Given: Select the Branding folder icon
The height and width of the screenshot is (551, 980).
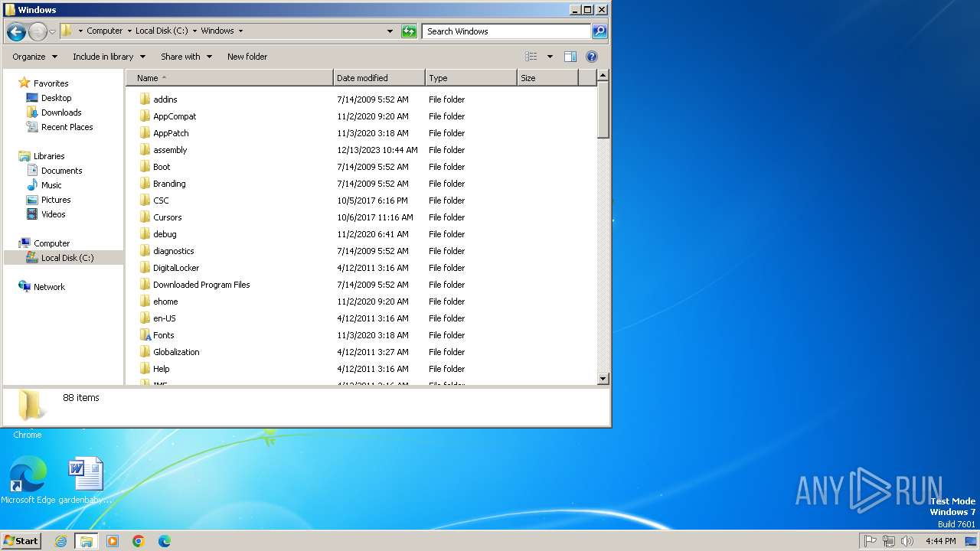Looking at the screenshot, I should [x=145, y=184].
